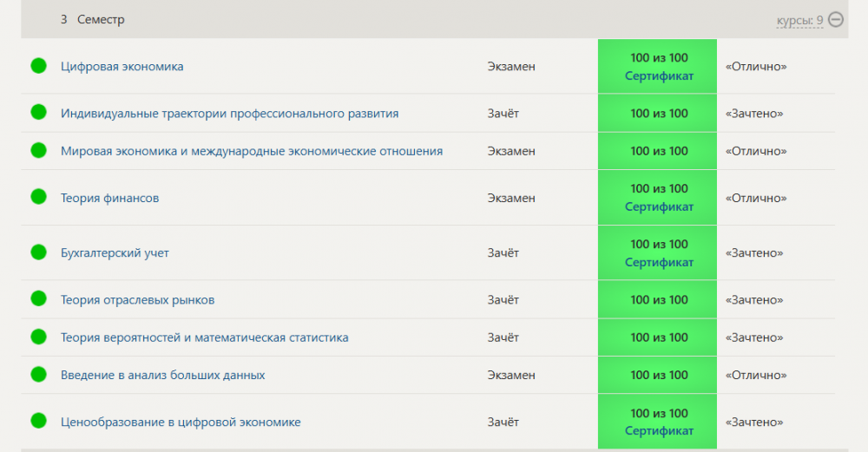This screenshot has height=452, width=868.
Task: Click grade «Зачтено» for Теория отраслевых рынков
Action: tap(754, 300)
